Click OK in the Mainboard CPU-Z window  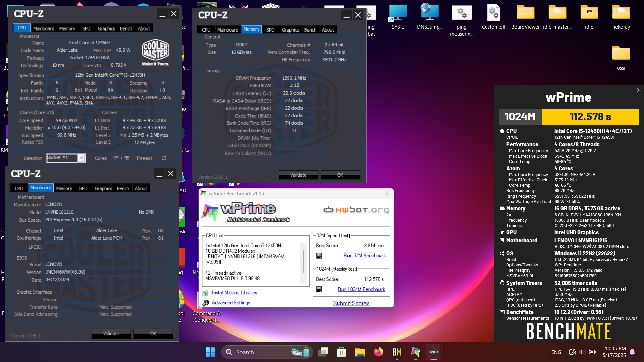153,334
